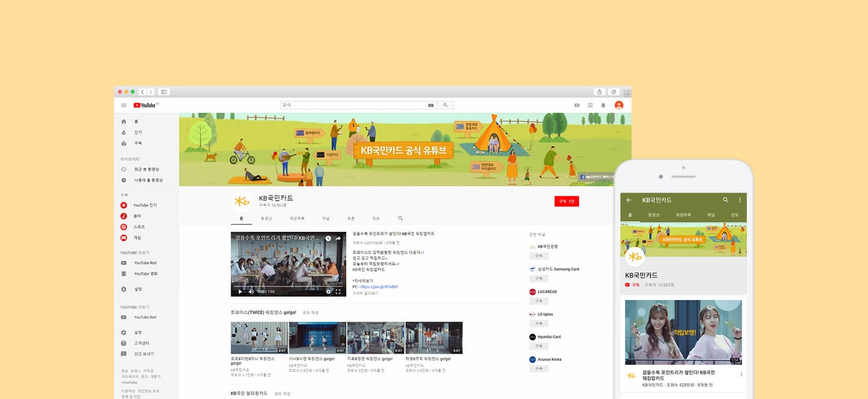Subscribe to the Acuvue Korea channel
Viewport: 868px width, 399px height.
538,369
